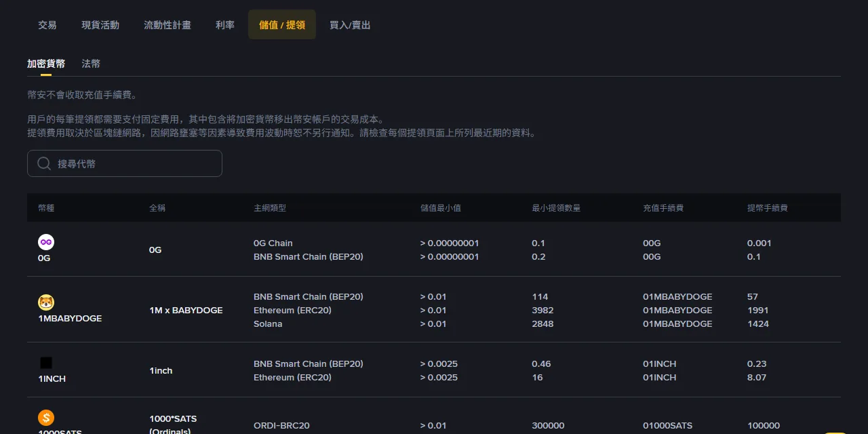Select the 1MBABYDOGE ticker text

tap(70, 319)
